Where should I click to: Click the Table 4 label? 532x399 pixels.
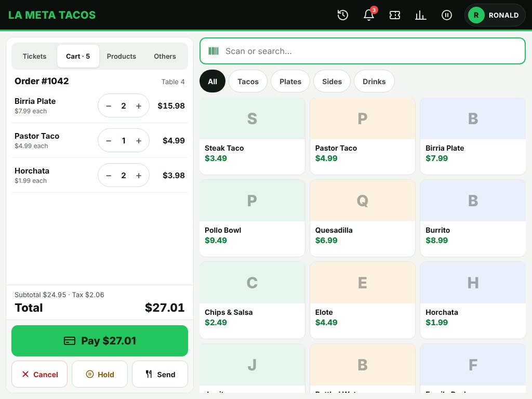point(172,82)
